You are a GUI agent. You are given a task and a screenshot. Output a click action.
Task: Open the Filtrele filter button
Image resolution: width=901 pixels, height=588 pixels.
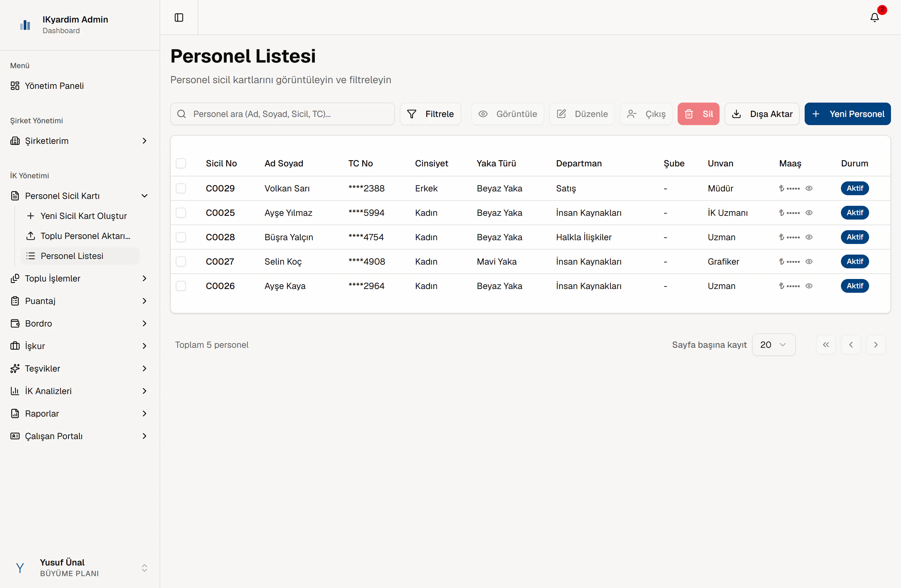point(430,114)
